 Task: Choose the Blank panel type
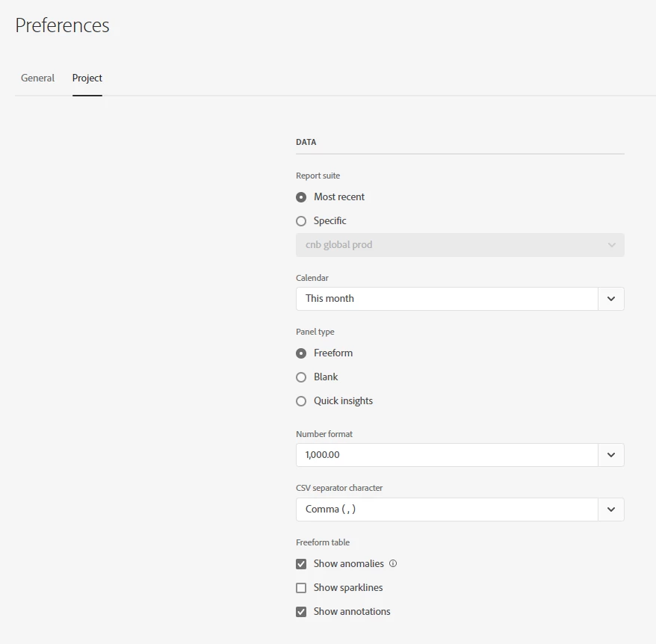tap(301, 377)
